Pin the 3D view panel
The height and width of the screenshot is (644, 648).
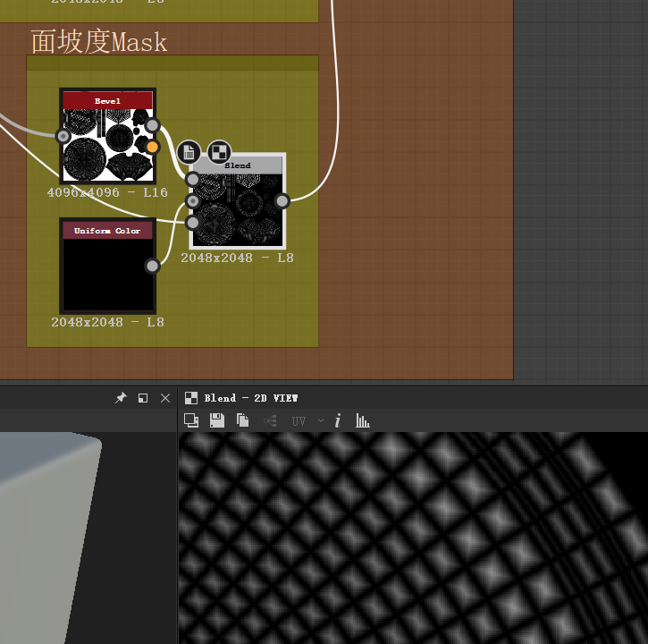pyautogui.click(x=121, y=398)
